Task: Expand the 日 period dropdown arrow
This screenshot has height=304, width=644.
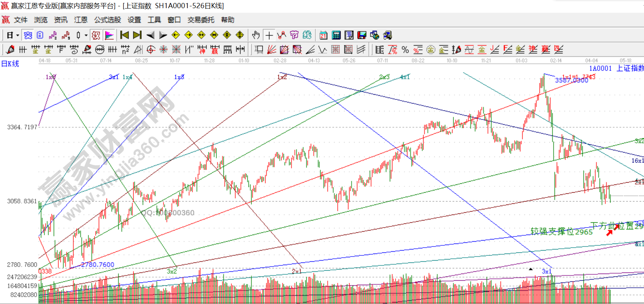Action: pyautogui.click(x=17, y=36)
